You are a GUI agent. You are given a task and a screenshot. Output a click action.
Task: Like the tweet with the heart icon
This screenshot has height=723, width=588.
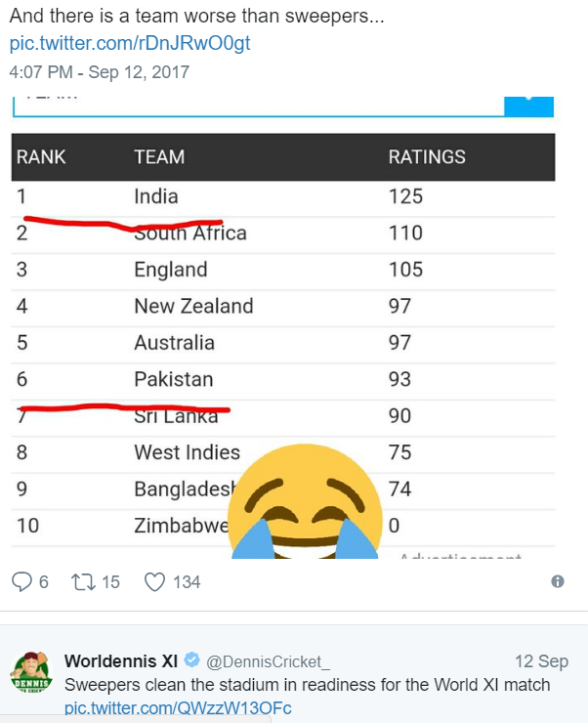click(154, 581)
